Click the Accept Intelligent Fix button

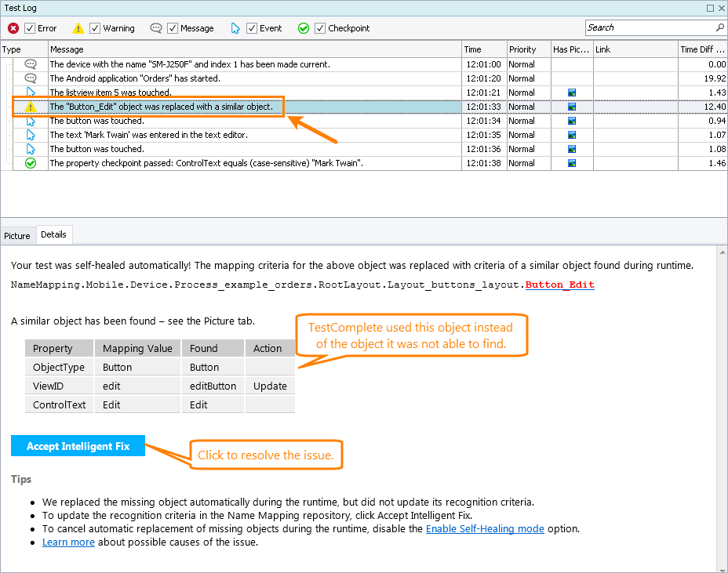(78, 446)
